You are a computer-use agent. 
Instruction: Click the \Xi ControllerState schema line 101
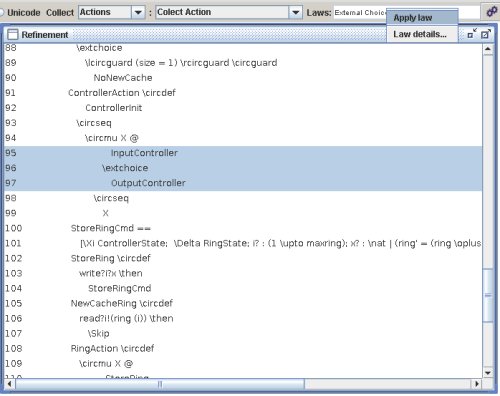tap(281, 243)
